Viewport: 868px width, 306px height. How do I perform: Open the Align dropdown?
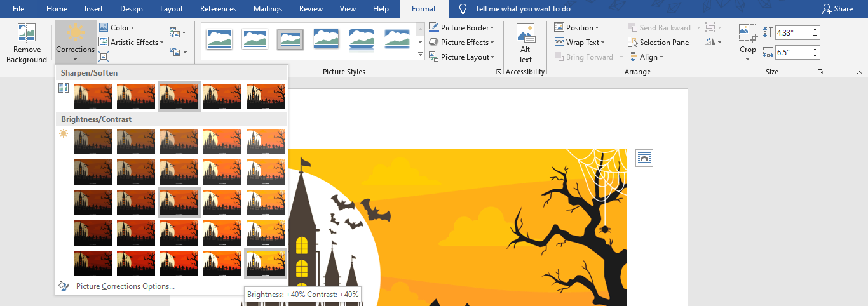[x=645, y=57]
